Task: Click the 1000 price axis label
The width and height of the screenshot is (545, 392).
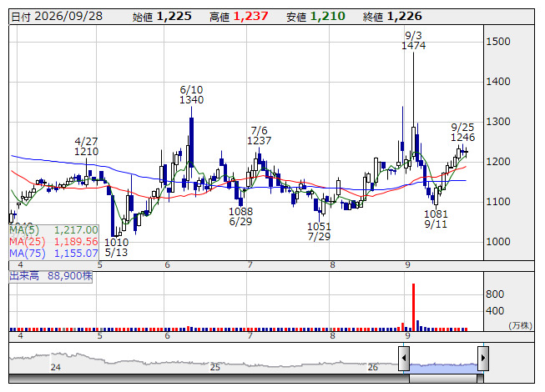Action: coord(498,242)
